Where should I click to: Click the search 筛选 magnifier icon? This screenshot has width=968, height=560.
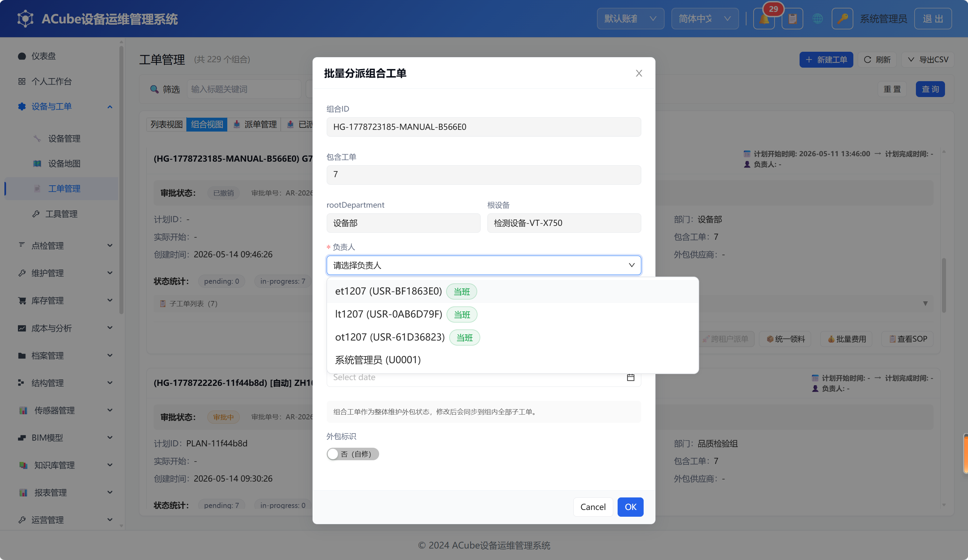pos(154,89)
